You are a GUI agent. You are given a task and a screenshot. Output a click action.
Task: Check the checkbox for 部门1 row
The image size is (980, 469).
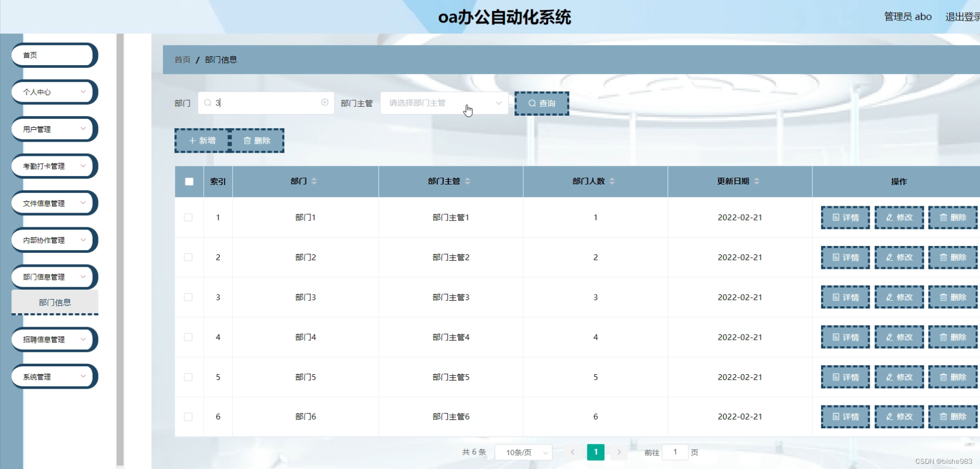(x=189, y=218)
